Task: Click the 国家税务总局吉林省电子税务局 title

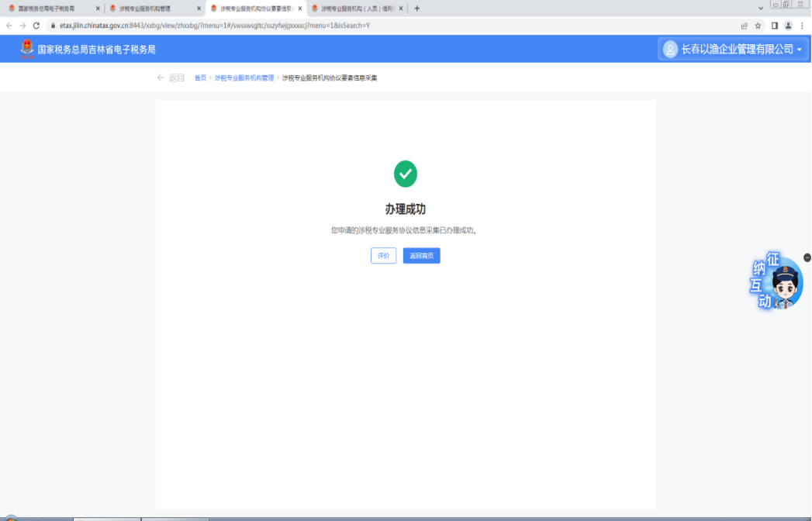Action: click(x=96, y=50)
